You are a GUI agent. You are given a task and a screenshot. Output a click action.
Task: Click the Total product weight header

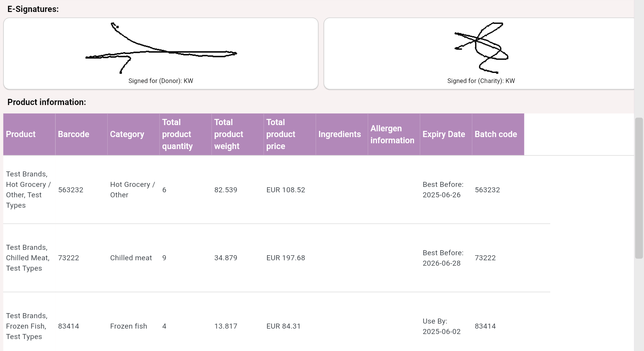coord(229,134)
